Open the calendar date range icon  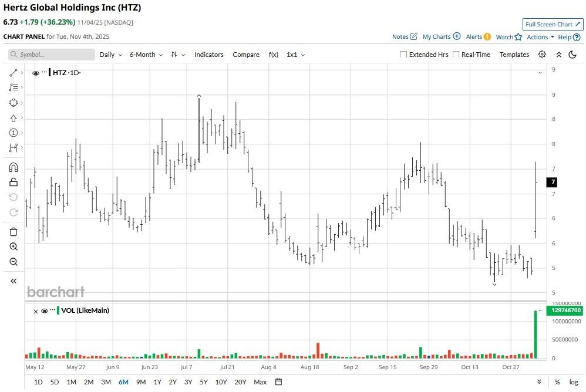[278, 382]
